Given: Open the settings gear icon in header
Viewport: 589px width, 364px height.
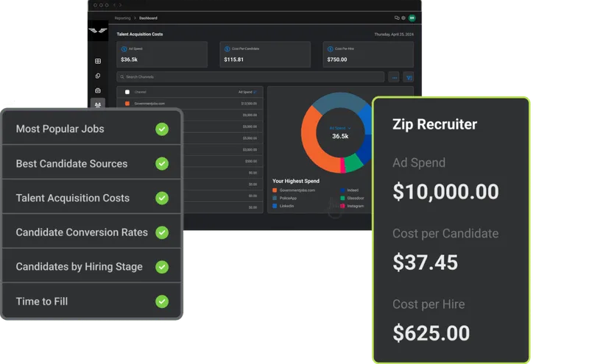Looking at the screenshot, I should [403, 18].
